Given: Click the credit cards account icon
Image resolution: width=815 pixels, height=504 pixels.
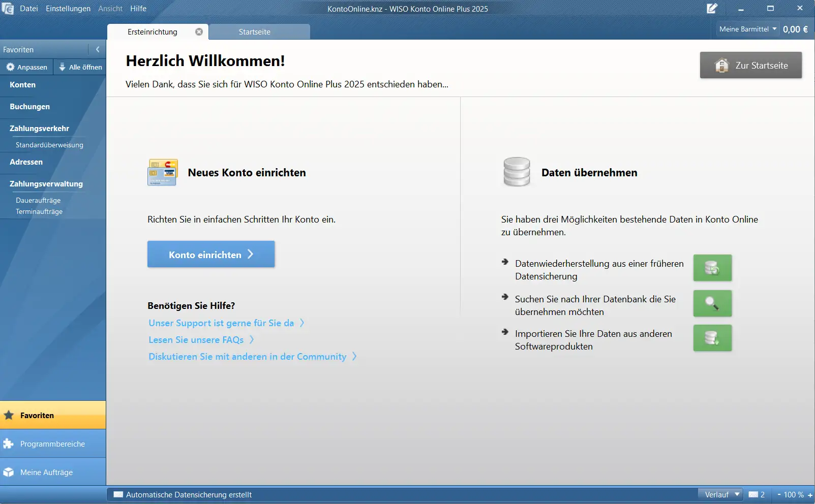Looking at the screenshot, I should pyautogui.click(x=163, y=173).
